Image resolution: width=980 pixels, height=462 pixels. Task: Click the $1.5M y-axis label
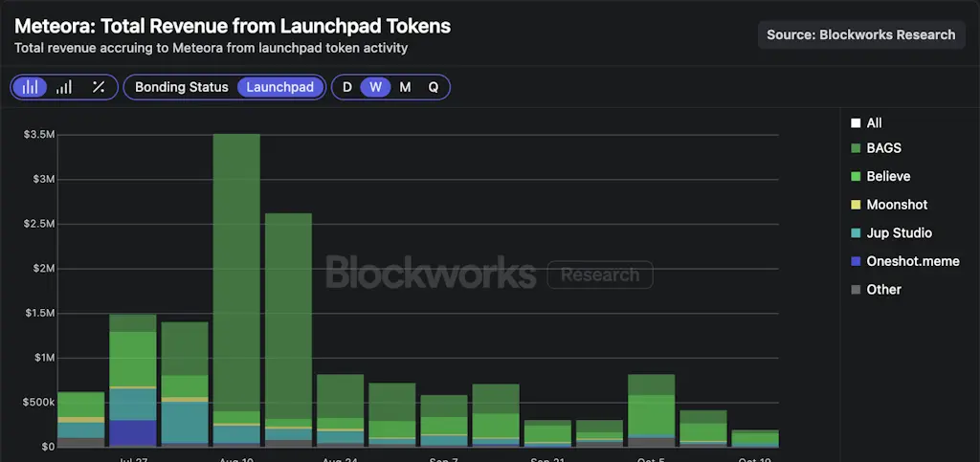coord(38,314)
